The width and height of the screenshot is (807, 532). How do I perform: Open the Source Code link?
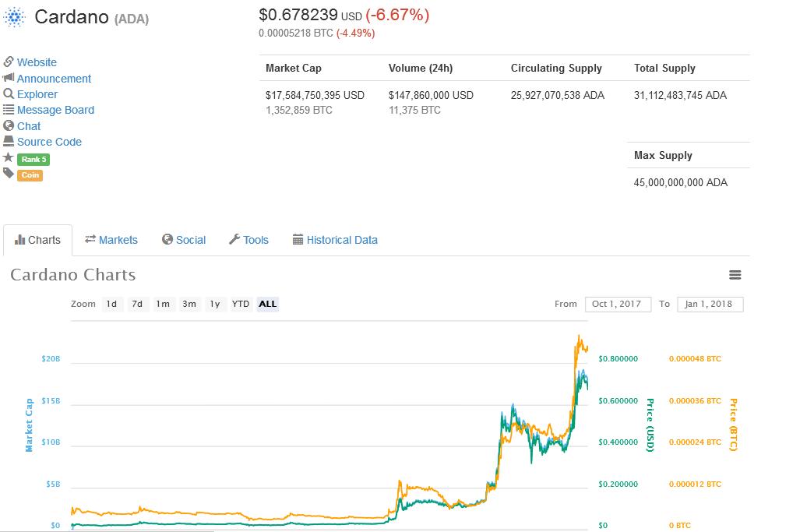[x=49, y=142]
